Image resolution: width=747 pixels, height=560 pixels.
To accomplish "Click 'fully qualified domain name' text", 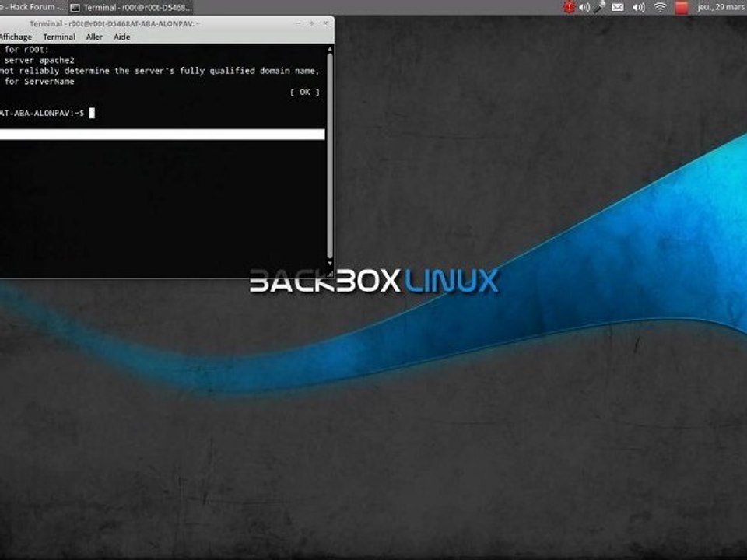I will click(x=247, y=71).
